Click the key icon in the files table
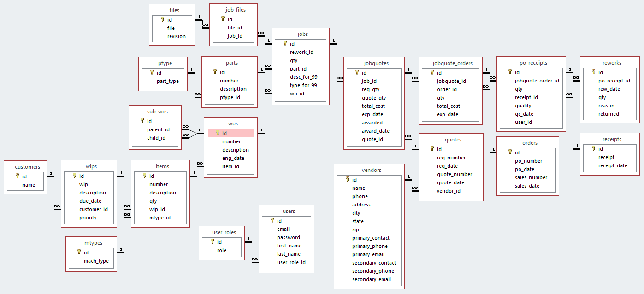 click(x=162, y=19)
